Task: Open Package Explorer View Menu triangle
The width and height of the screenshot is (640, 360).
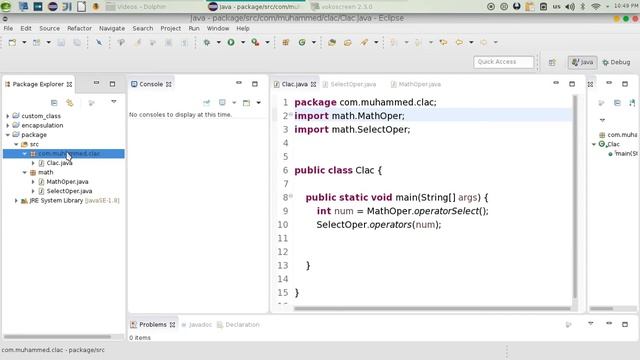Action: (x=113, y=102)
